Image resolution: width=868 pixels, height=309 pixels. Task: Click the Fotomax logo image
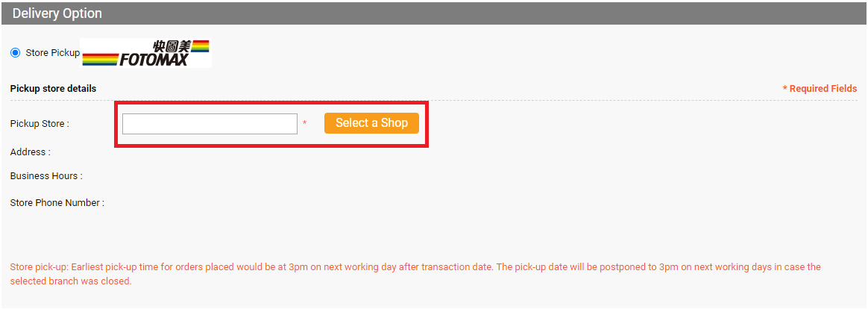tap(145, 52)
